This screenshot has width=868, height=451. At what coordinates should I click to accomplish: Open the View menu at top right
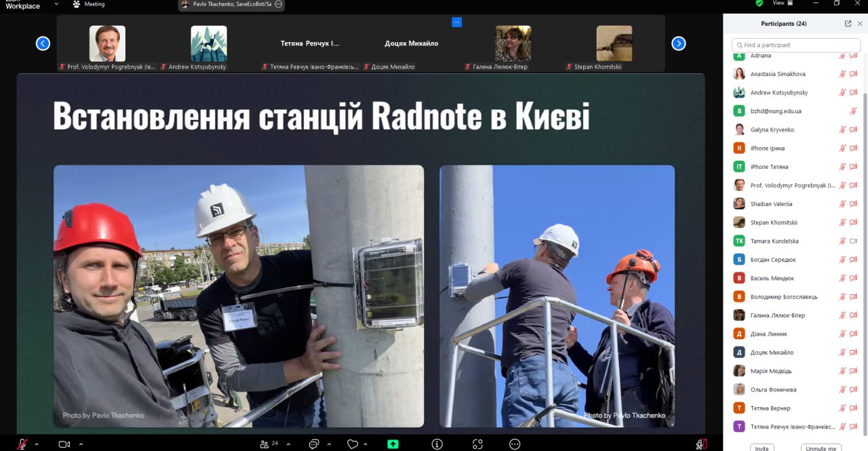click(x=778, y=3)
